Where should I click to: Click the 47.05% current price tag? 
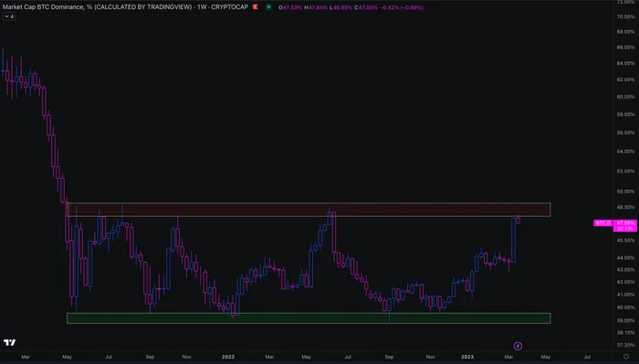(x=625, y=224)
